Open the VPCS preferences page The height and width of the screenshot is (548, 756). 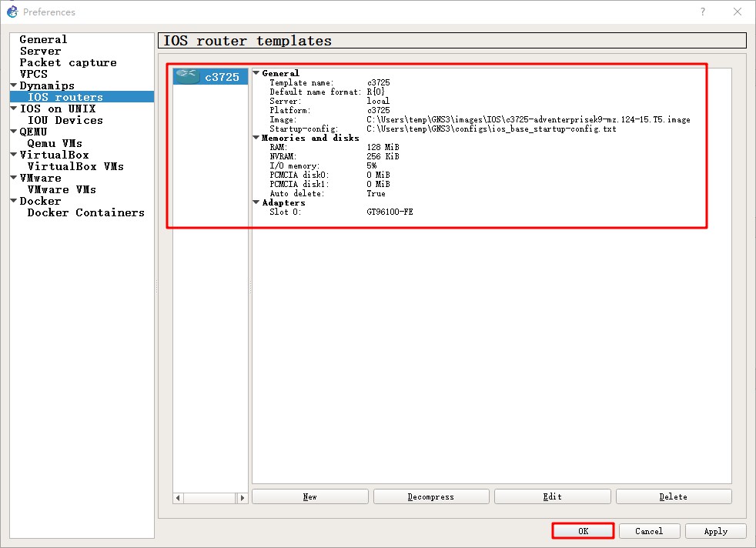point(34,74)
